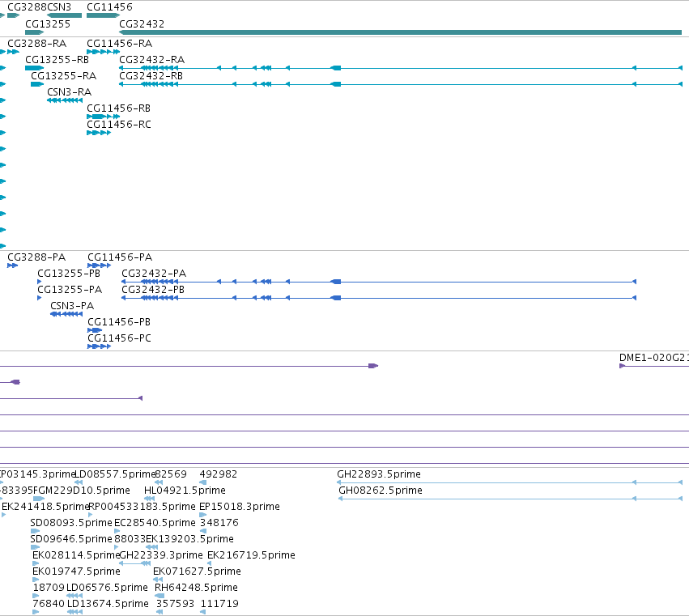The height and width of the screenshot is (616, 689).
Task: Select EST EK139203.5prime label
Action: 189,539
